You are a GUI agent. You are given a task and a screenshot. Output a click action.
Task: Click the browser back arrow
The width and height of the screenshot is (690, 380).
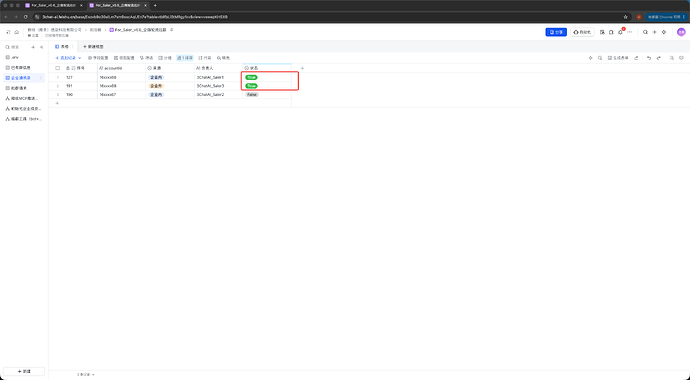[6, 17]
